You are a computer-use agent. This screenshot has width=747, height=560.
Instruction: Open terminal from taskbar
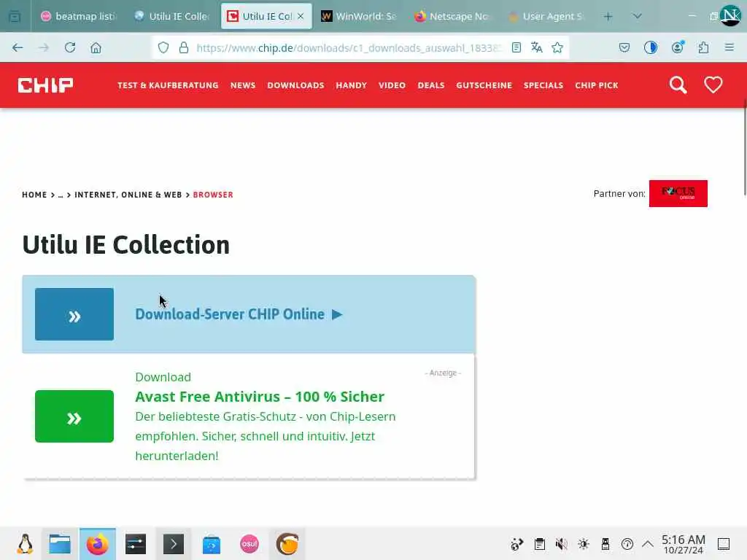[x=174, y=544]
